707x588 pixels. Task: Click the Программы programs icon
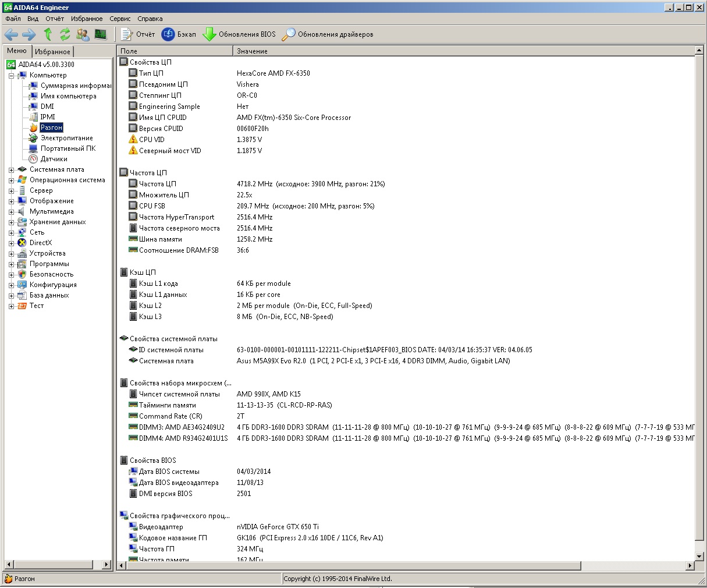click(x=22, y=264)
